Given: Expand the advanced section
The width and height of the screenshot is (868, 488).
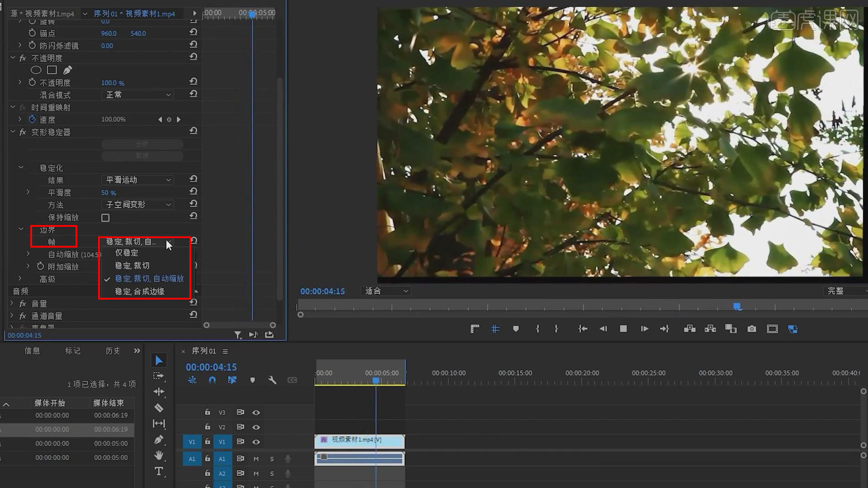Looking at the screenshot, I should [20, 278].
